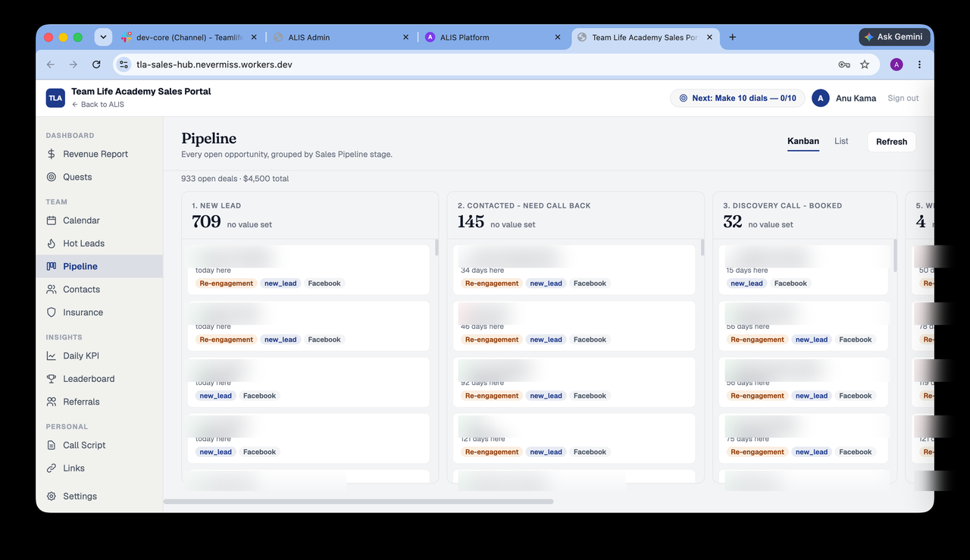This screenshot has height=560, width=970.
Task: Click the Links chain icon
Action: point(52,468)
